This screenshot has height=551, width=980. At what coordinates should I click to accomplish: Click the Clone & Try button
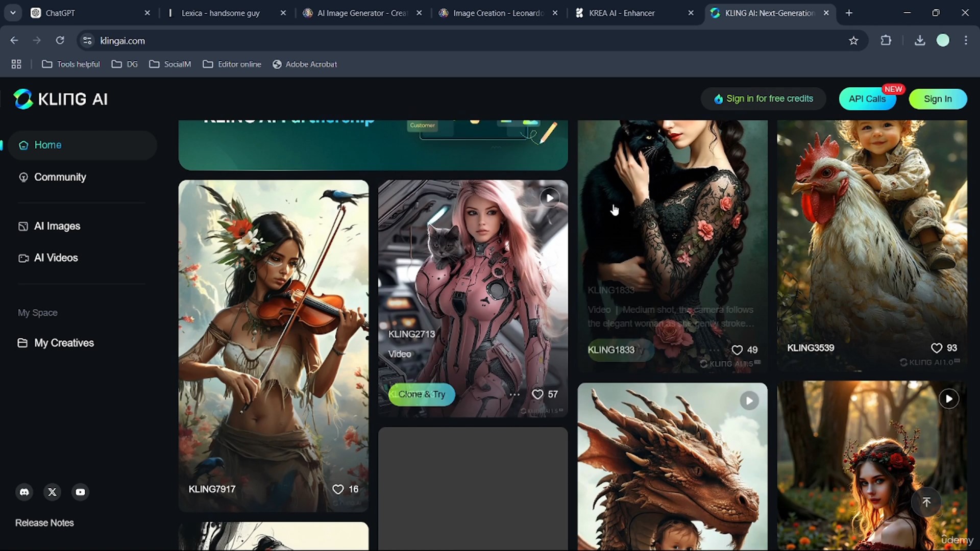point(422,394)
